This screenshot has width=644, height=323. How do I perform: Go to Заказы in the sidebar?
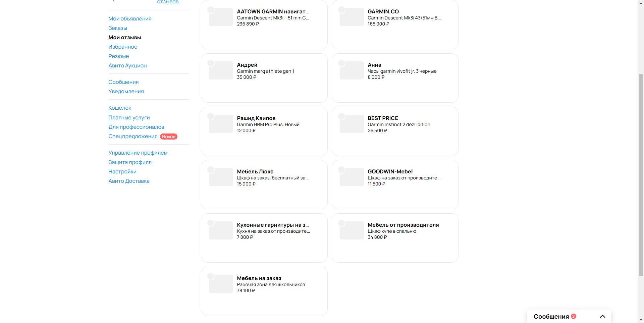tap(118, 28)
